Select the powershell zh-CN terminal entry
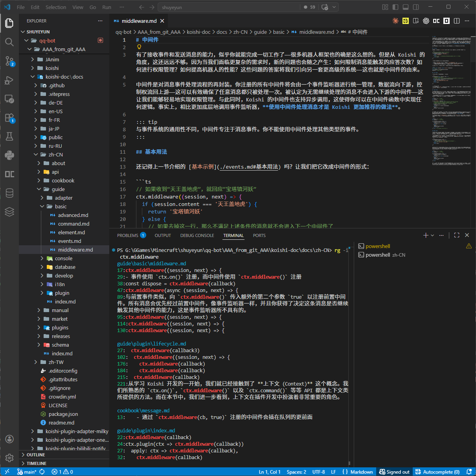476x476 pixels. (x=414, y=255)
